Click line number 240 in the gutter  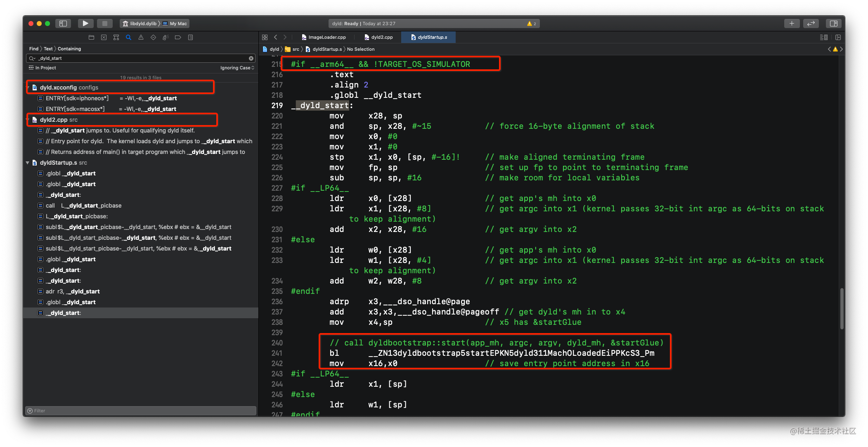click(x=277, y=343)
